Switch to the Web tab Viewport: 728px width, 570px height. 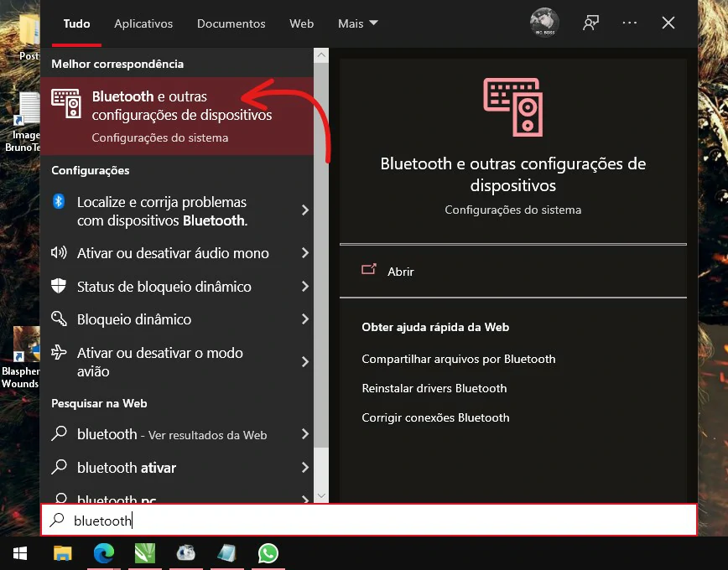[301, 23]
